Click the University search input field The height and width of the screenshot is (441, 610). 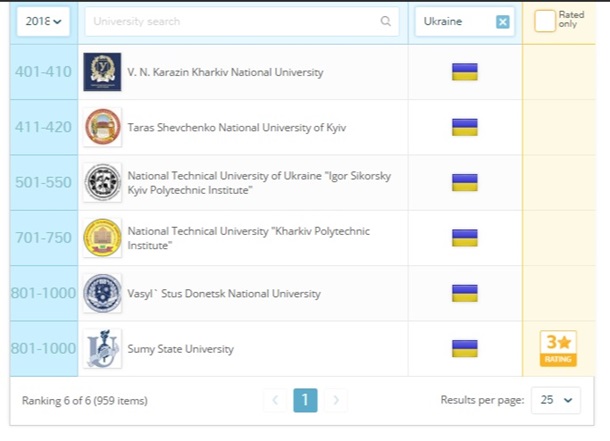[230, 21]
